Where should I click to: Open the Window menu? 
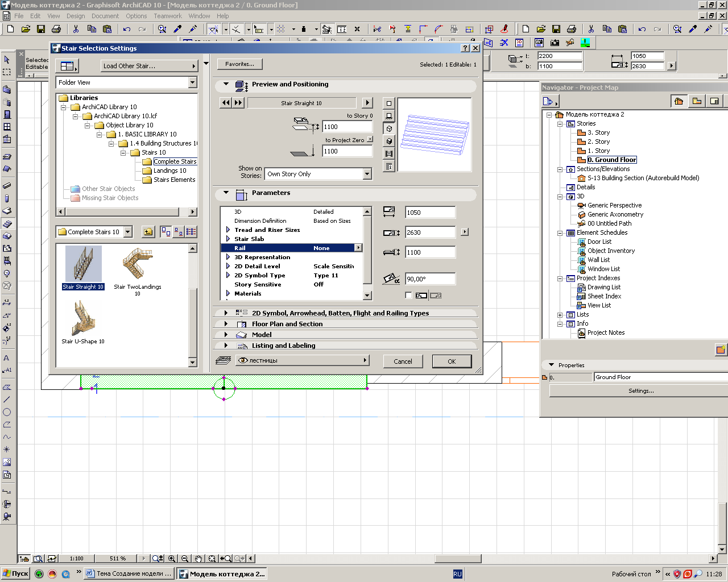(199, 16)
